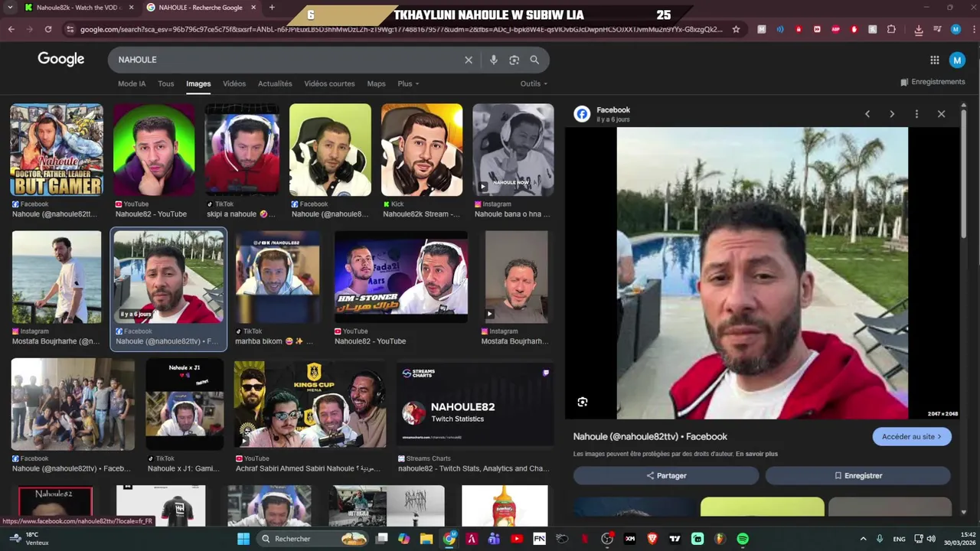Screen dimensions: 980x551
Task: Open the HM-Stoner YouTube thumbnail
Action: [401, 277]
